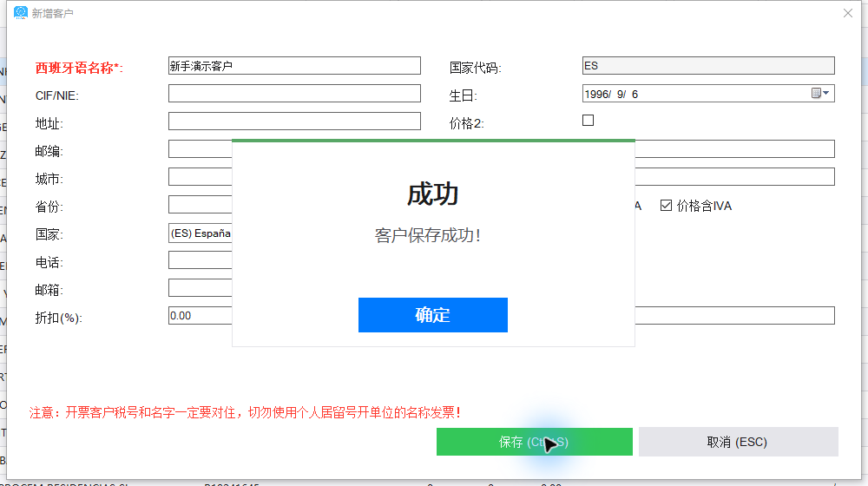
Task: Click the 国家代码 ES field
Action: point(708,66)
